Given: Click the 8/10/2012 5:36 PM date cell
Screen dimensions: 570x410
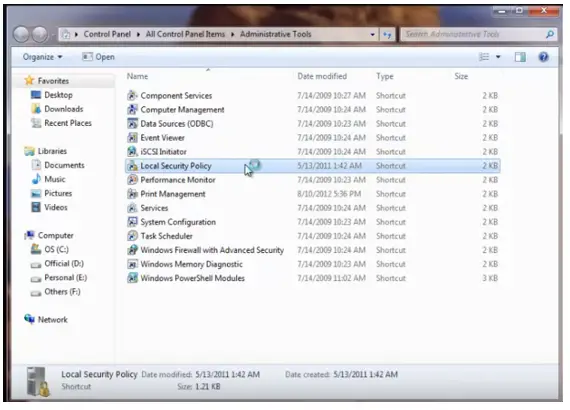Looking at the screenshot, I should point(329,194).
